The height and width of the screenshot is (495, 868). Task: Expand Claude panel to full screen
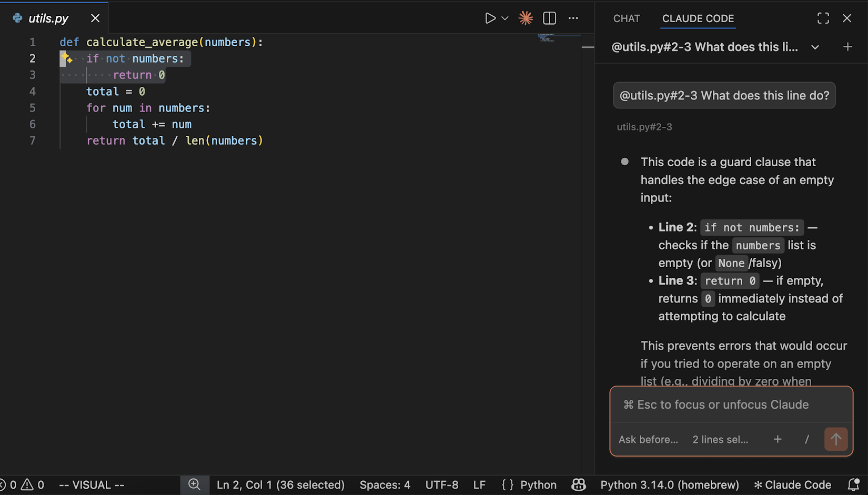pyautogui.click(x=823, y=18)
